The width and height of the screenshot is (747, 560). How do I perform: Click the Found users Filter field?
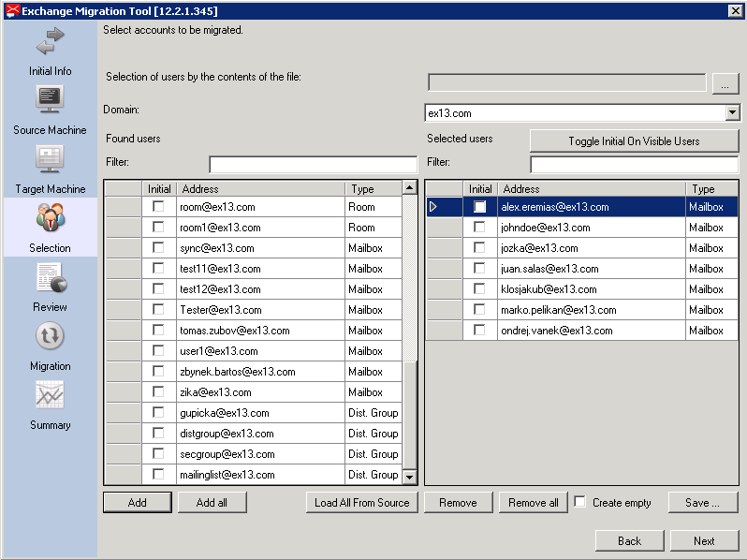click(313, 164)
